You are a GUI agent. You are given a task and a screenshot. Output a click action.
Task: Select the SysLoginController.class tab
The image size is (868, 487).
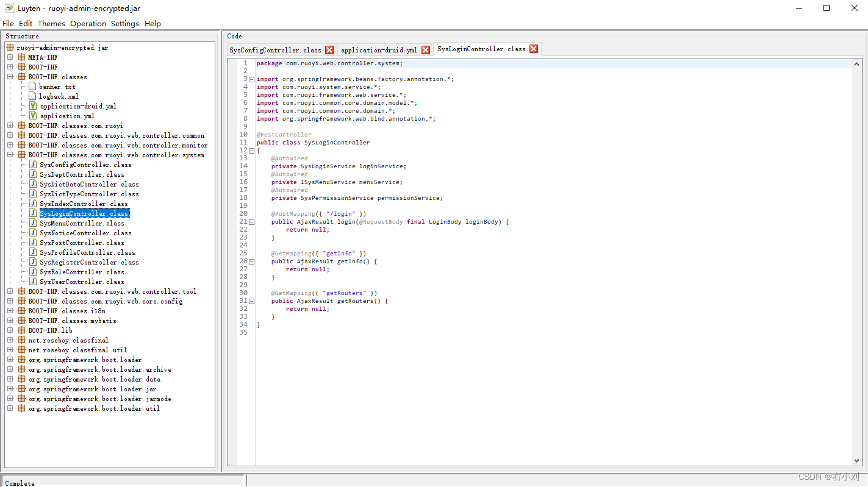point(481,49)
